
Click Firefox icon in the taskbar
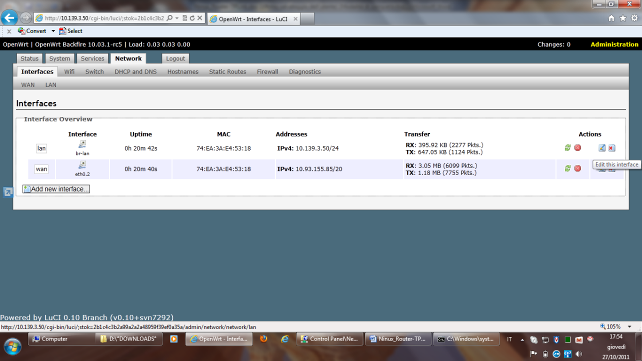click(x=263, y=339)
